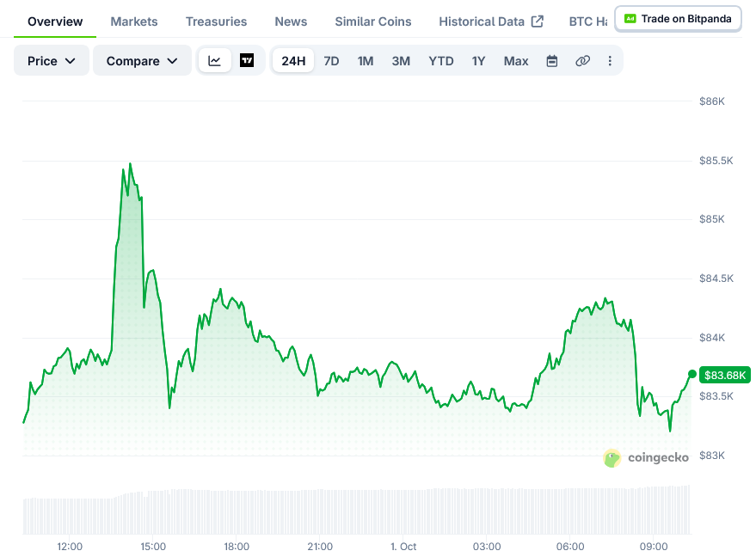Select the 7D time range

click(331, 61)
